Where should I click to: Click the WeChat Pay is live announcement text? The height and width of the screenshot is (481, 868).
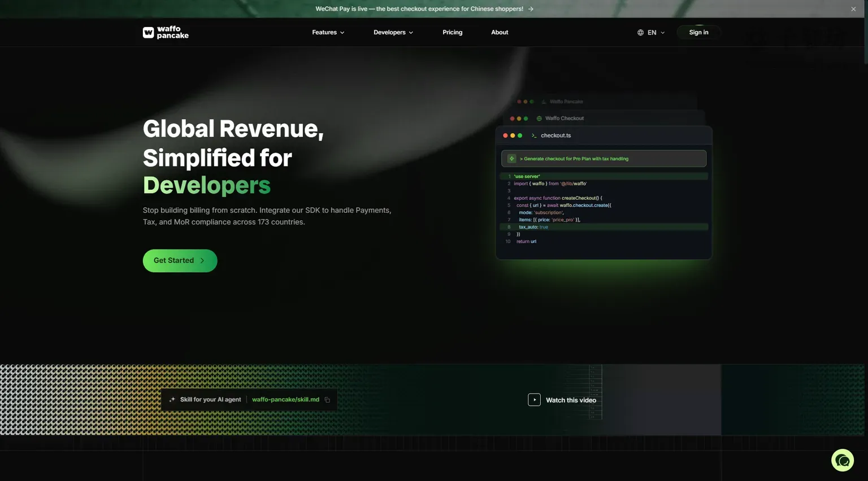(x=419, y=9)
